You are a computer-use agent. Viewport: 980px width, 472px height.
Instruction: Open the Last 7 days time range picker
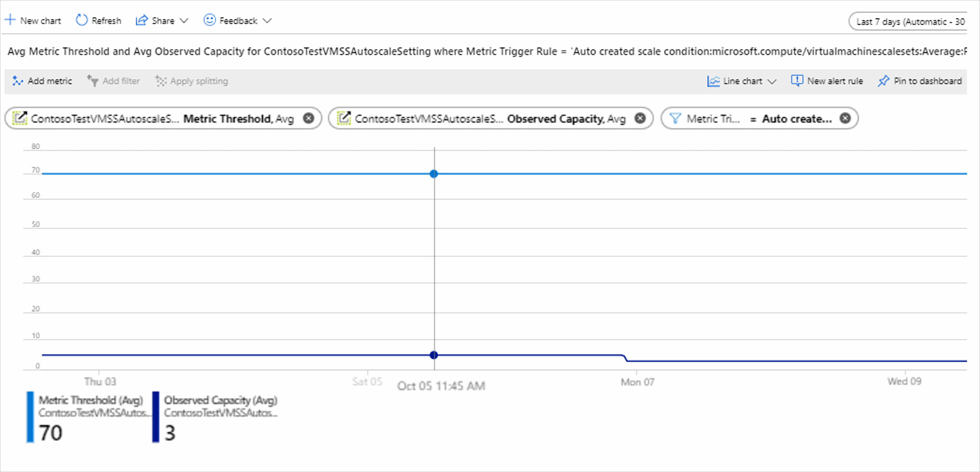(x=909, y=22)
